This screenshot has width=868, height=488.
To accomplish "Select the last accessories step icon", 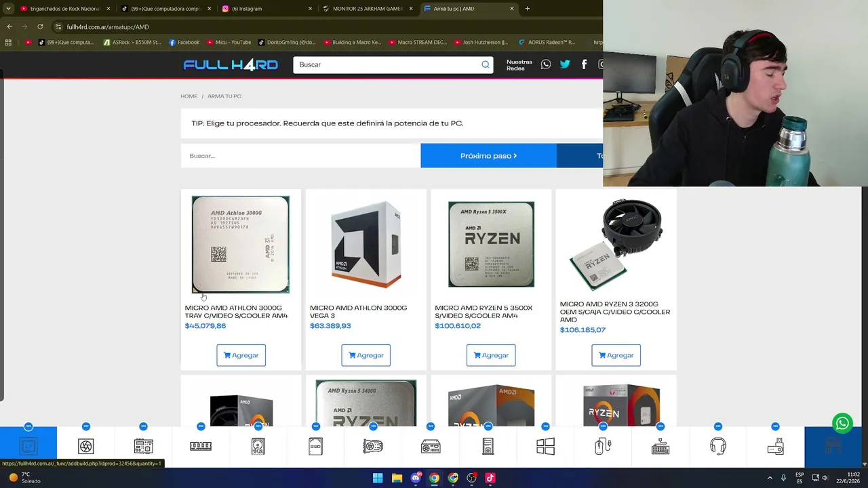I will tap(775, 446).
